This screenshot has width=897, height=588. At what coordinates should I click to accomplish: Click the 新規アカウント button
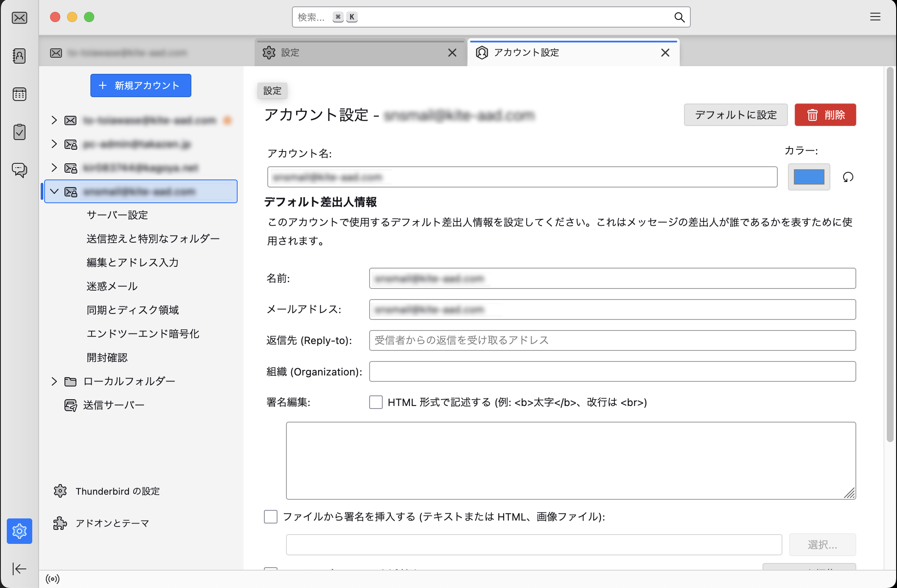[x=140, y=86]
